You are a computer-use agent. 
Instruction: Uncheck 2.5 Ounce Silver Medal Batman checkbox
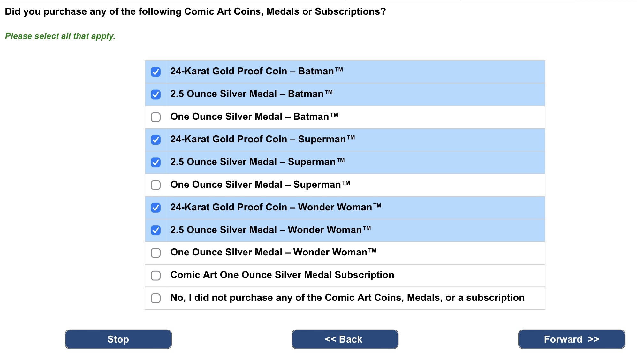pos(155,95)
